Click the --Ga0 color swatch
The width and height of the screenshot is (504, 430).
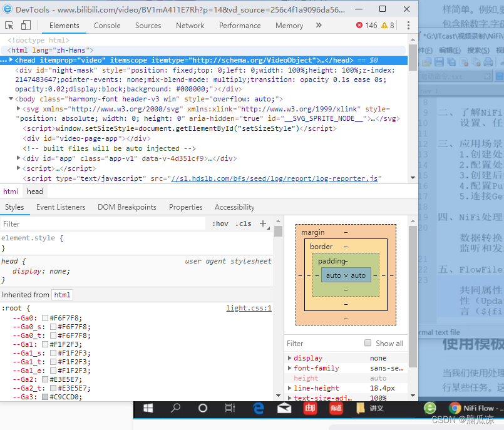click(x=45, y=318)
